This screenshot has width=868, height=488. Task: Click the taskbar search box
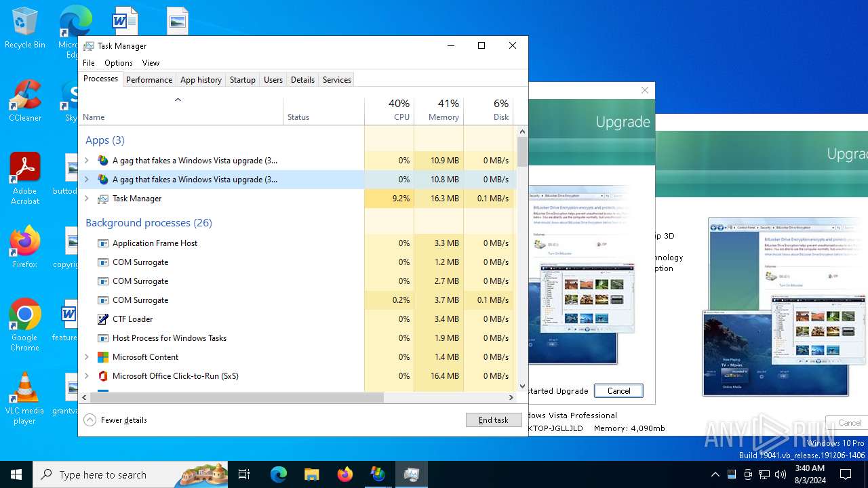[130, 474]
